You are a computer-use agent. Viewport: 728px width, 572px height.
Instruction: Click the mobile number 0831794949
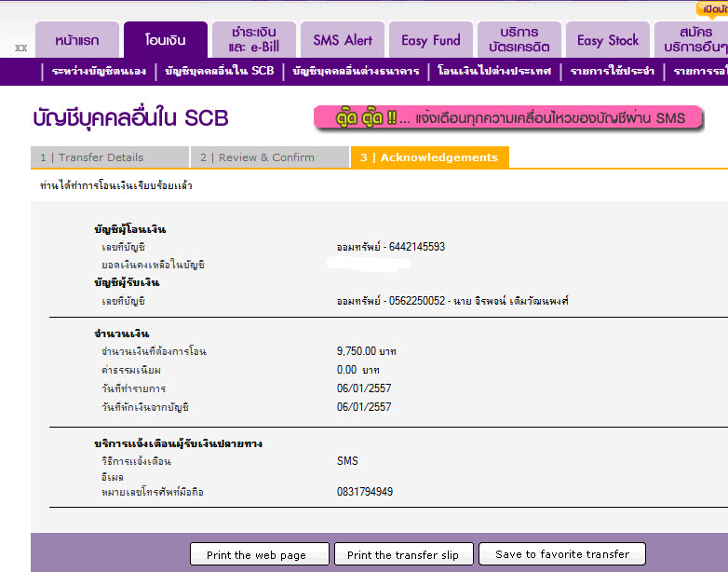[x=365, y=492]
